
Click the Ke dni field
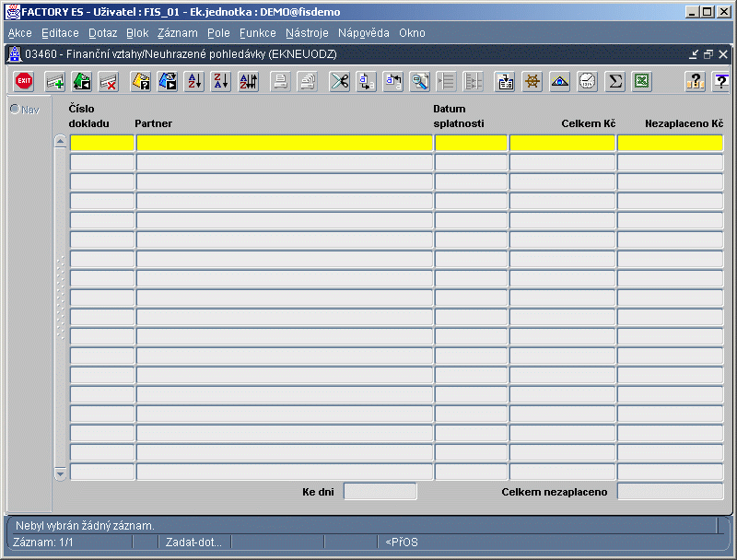pos(380,492)
